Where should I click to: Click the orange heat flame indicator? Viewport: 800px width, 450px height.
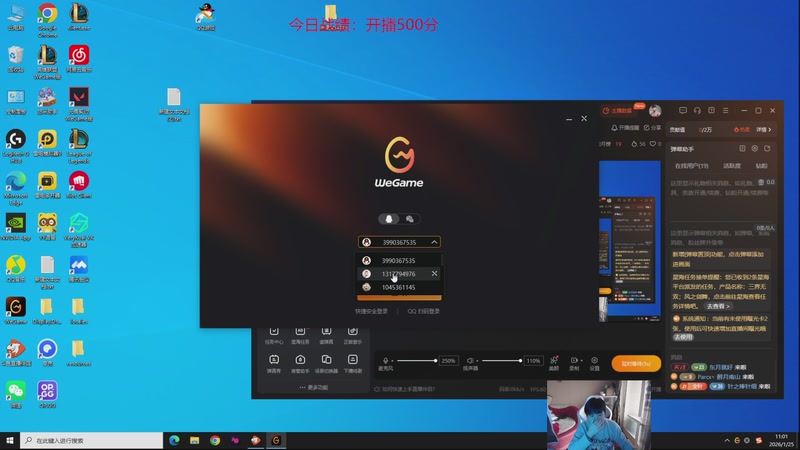coord(742,130)
